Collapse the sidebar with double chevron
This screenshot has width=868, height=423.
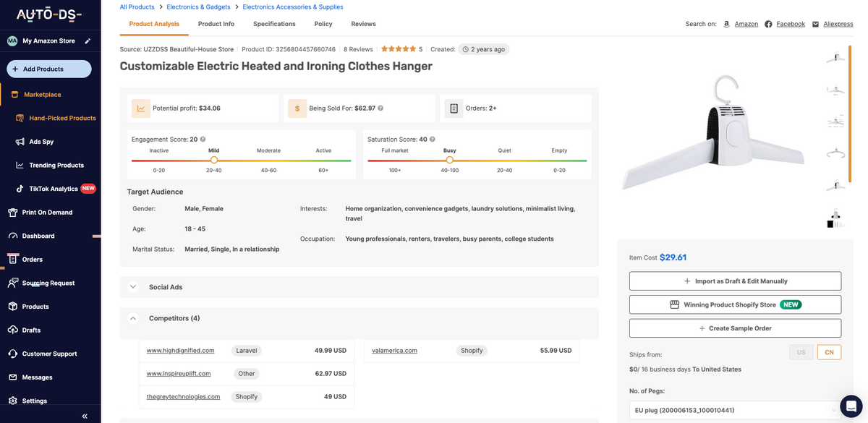click(85, 416)
